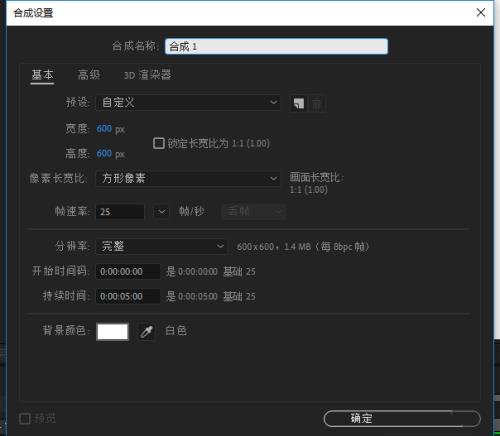Click the 开始时间码 field
500x436 pixels.
click(x=128, y=271)
